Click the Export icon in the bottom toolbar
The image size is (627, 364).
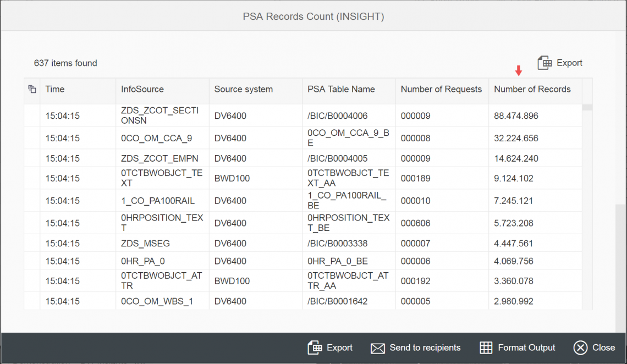tap(315, 348)
